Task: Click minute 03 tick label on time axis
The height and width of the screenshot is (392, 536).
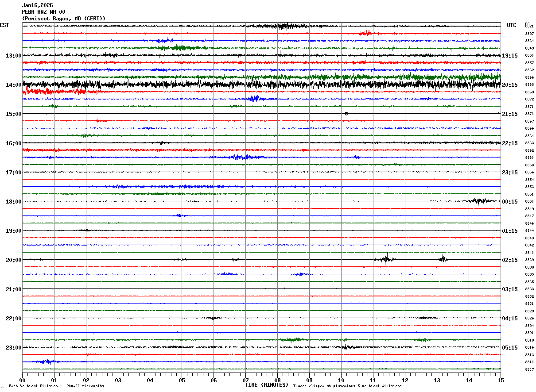Action: [x=118, y=380]
